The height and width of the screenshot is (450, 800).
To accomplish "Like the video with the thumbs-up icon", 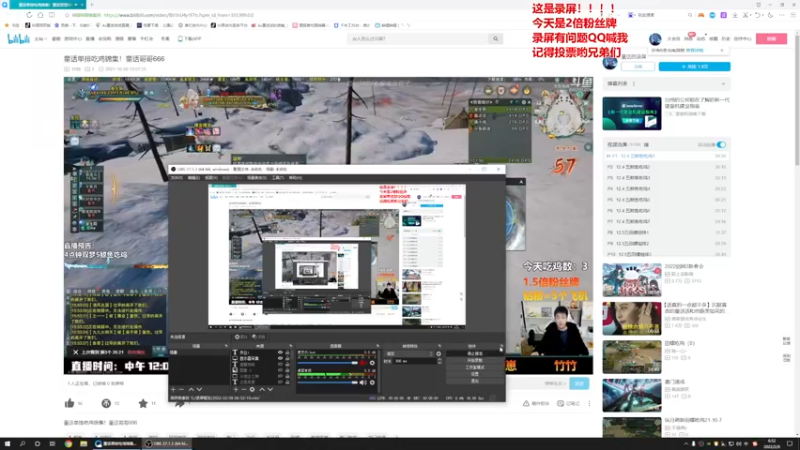I will (x=69, y=404).
